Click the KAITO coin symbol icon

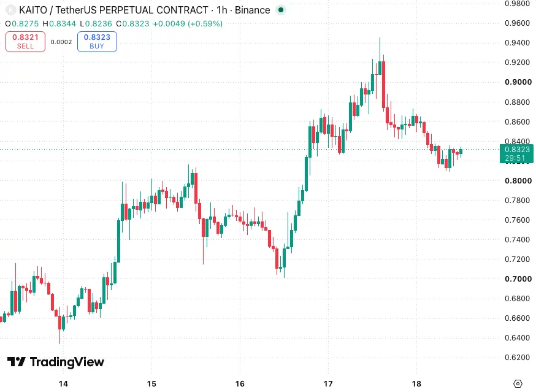[11, 10]
